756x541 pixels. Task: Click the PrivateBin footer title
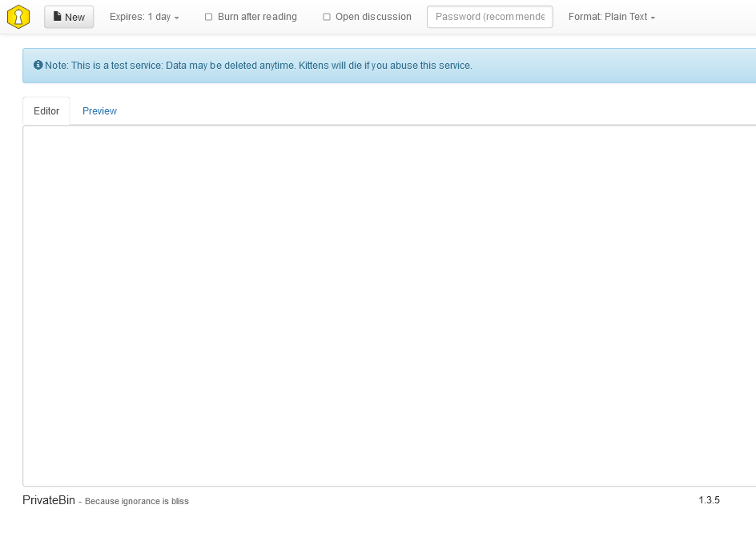point(49,500)
